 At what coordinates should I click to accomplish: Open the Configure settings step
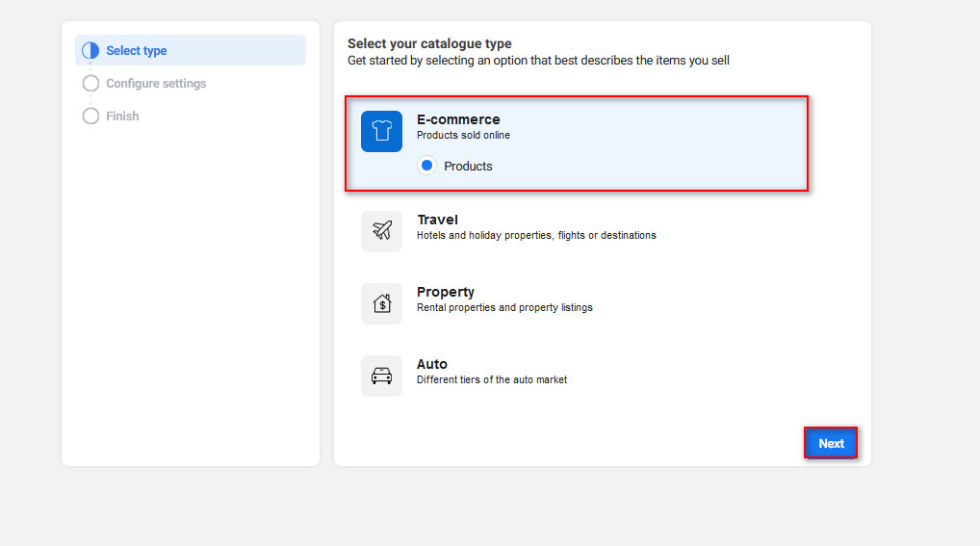tap(156, 83)
